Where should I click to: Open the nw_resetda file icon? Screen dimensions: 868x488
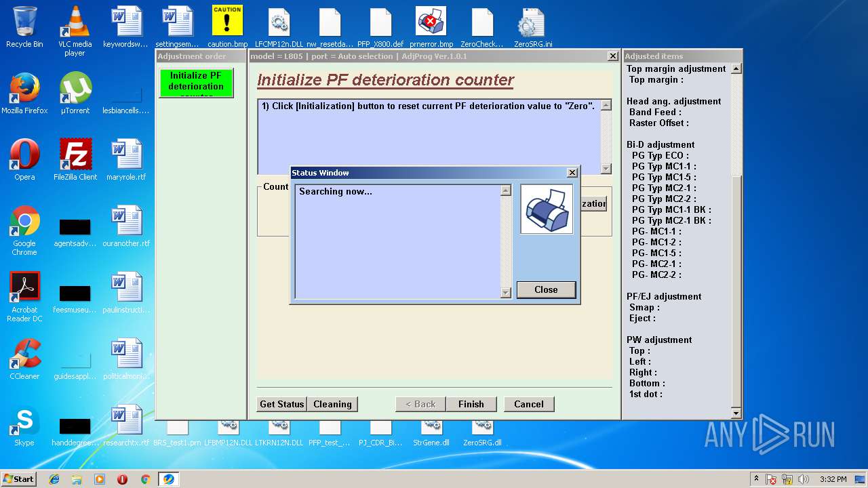330,27
